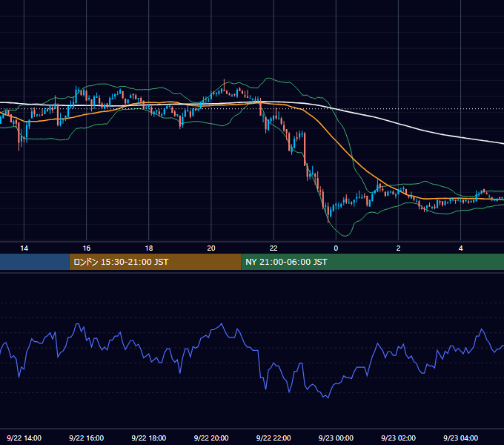This screenshot has width=504, height=445.
Task: Click the hour label 2 on price chart axis
Action: coord(398,248)
